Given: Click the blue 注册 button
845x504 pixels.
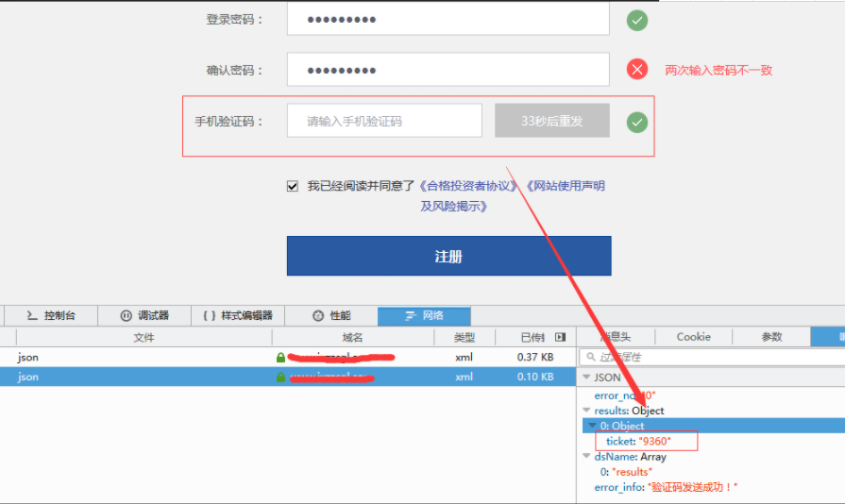Looking at the screenshot, I should click(448, 256).
